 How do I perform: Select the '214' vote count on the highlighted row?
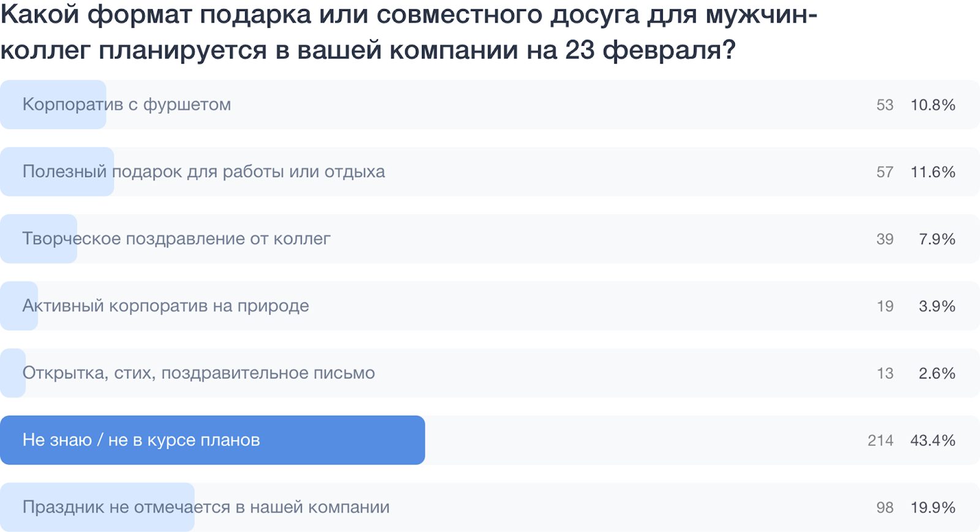(x=880, y=440)
